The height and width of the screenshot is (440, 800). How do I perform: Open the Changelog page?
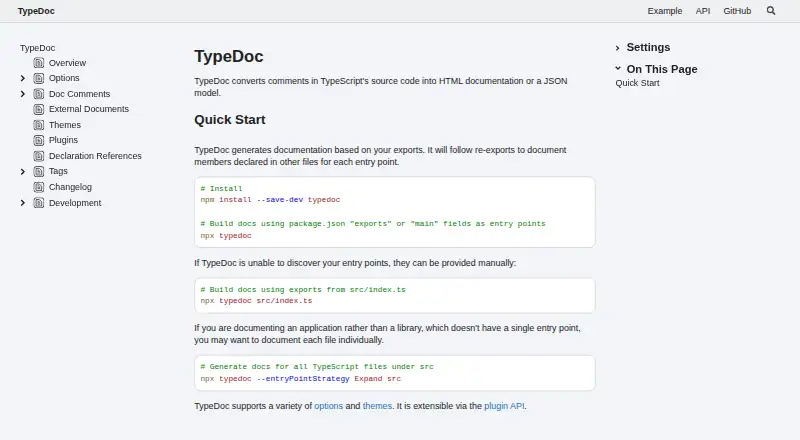click(70, 187)
